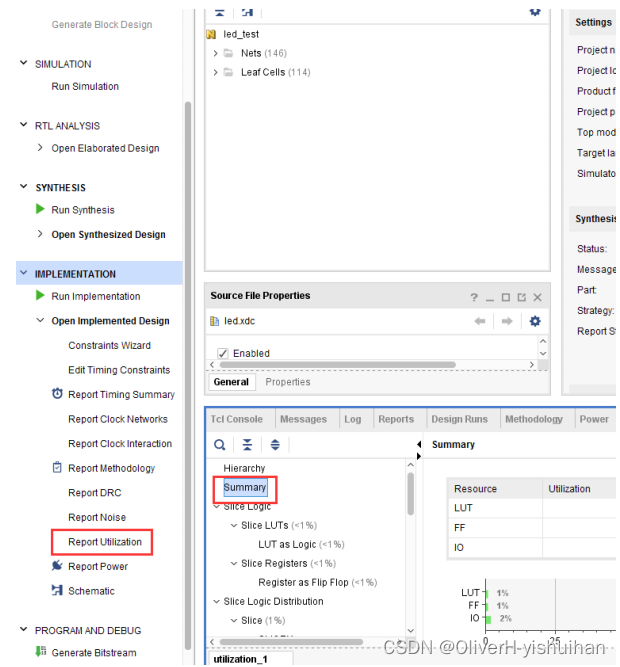Expand Open Elaborated Design

pyautogui.click(x=40, y=148)
